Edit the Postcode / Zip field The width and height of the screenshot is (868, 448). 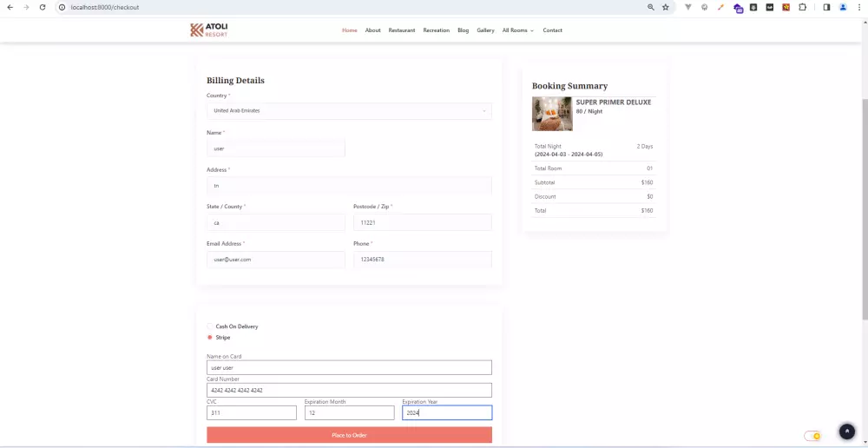point(423,222)
